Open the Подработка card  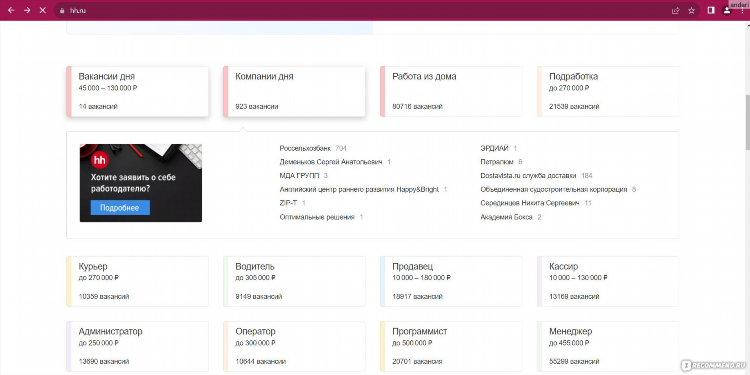(608, 91)
